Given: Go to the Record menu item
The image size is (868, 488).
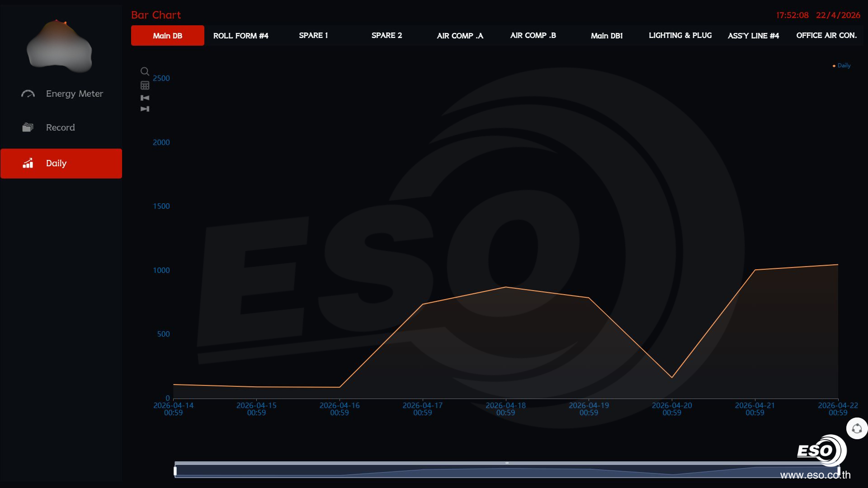Looking at the screenshot, I should [60, 127].
